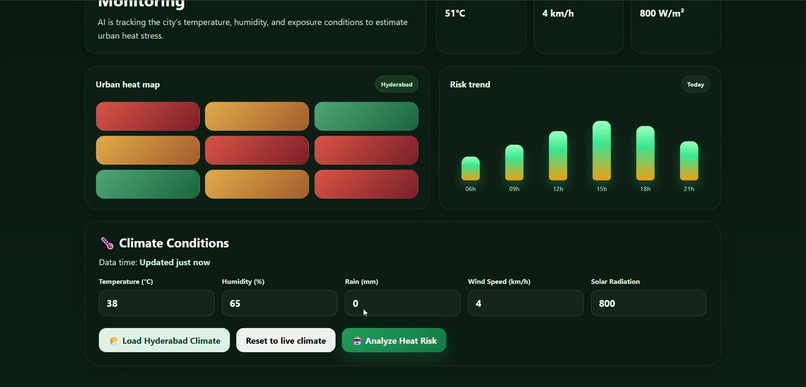Click the 800 W/m² value card
This screenshot has height=387, width=806.
(675, 26)
